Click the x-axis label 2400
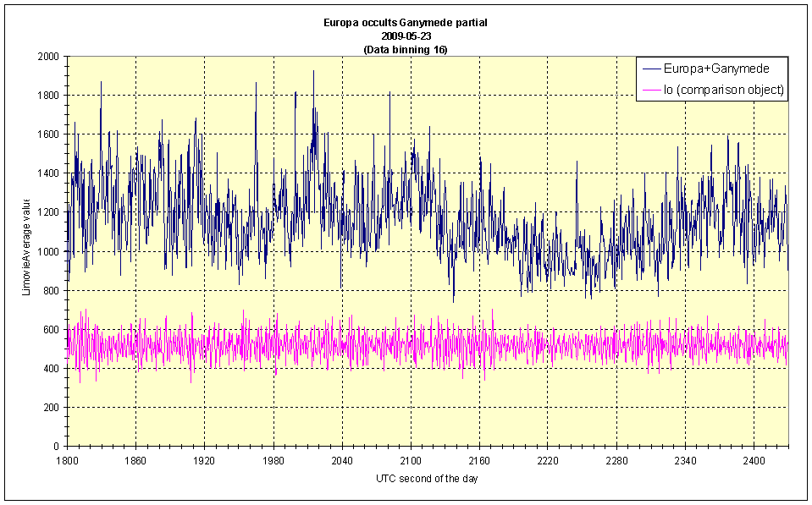812x505 pixels. click(x=754, y=460)
